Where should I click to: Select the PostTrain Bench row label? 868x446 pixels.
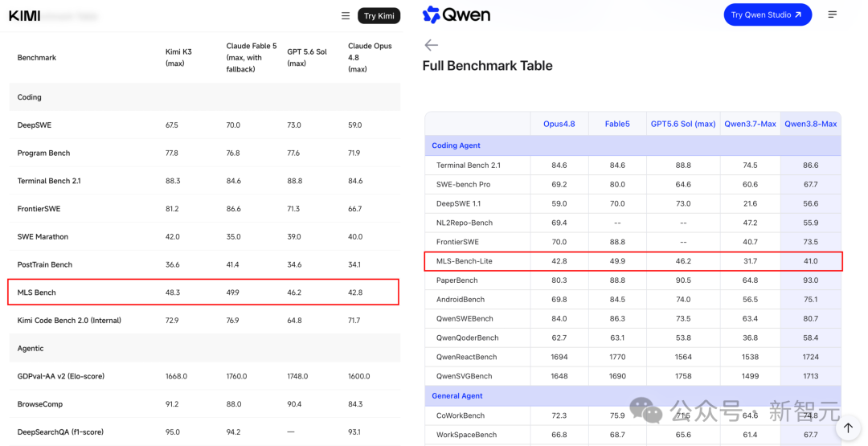click(x=45, y=264)
